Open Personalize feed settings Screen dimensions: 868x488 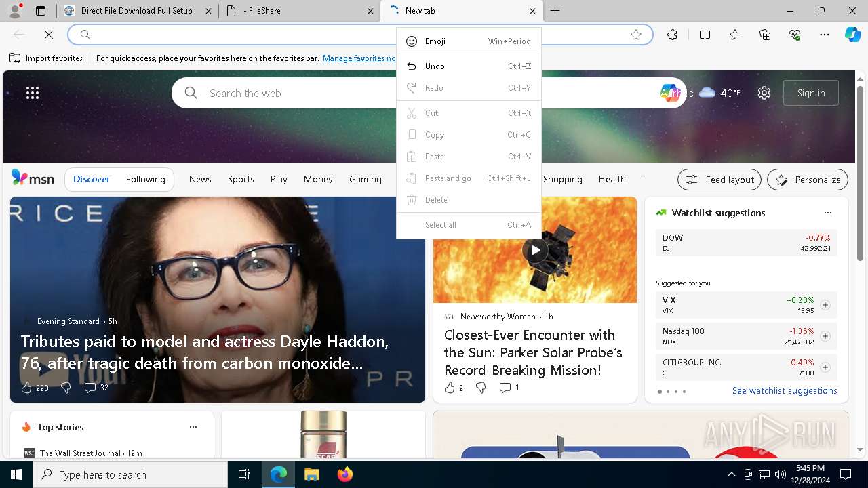point(808,180)
